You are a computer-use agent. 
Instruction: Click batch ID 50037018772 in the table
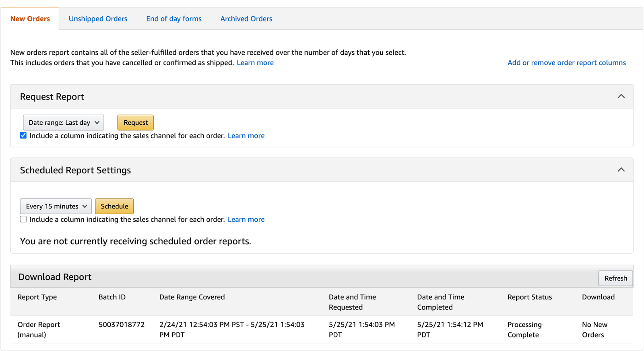[x=122, y=324]
